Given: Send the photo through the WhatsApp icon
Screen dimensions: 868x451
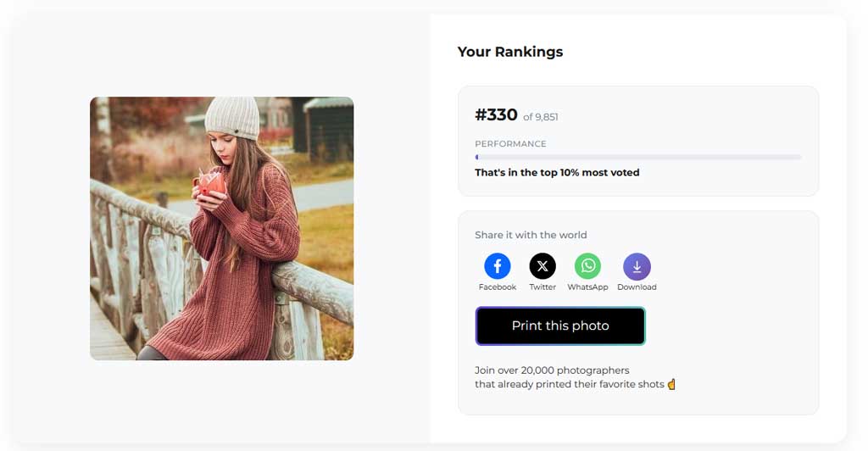Looking at the screenshot, I should point(587,266).
